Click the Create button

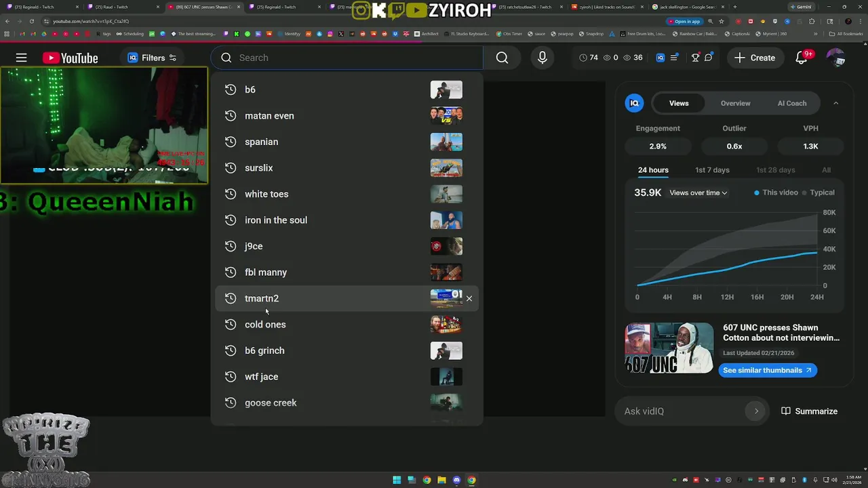(755, 58)
